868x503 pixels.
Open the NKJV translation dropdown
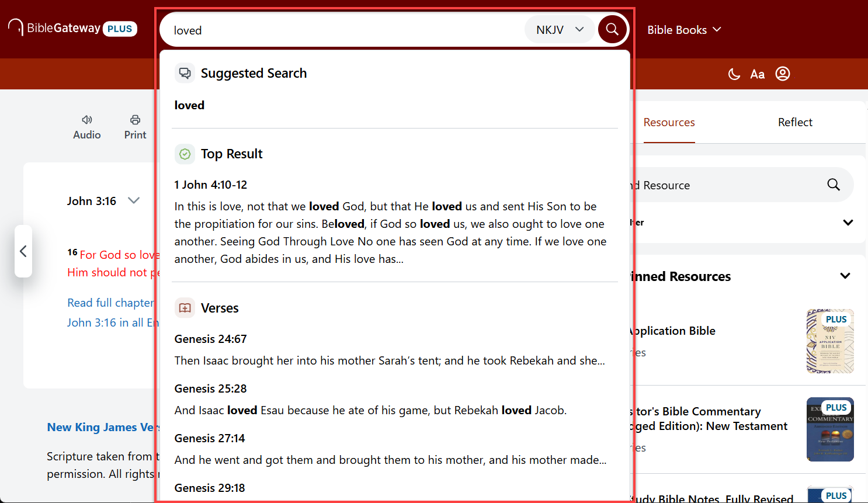[560, 30]
